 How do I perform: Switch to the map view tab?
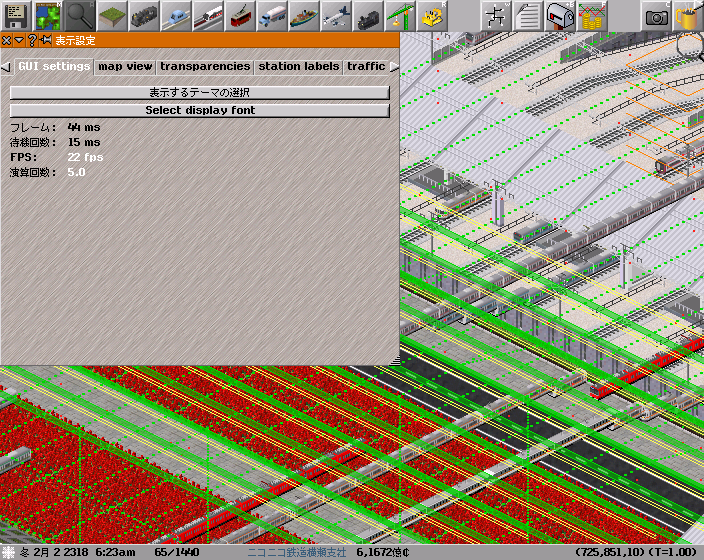point(125,66)
